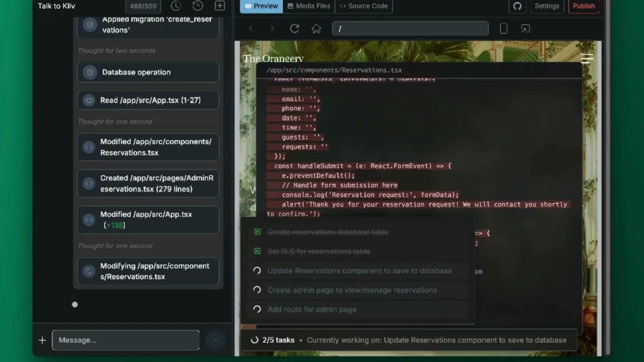Click the 'Add route for admin page' task
The width and height of the screenshot is (644, 362).
(312, 309)
